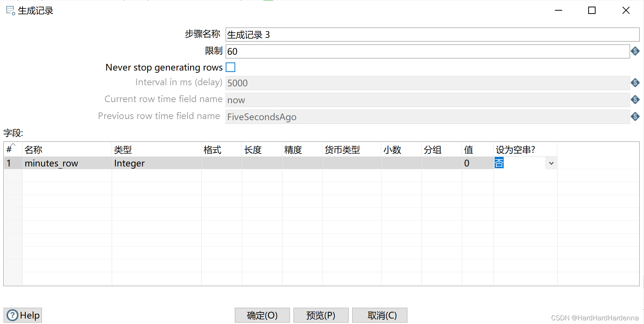Minimize the 生成记录 dialog window
This screenshot has width=644, height=324.
click(559, 10)
